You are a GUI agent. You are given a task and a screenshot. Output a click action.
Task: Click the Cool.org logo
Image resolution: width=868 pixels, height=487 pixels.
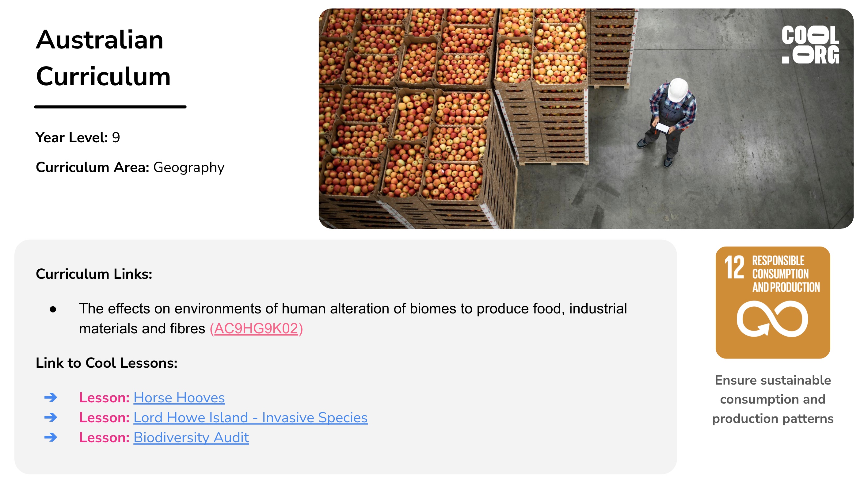pyautogui.click(x=810, y=44)
